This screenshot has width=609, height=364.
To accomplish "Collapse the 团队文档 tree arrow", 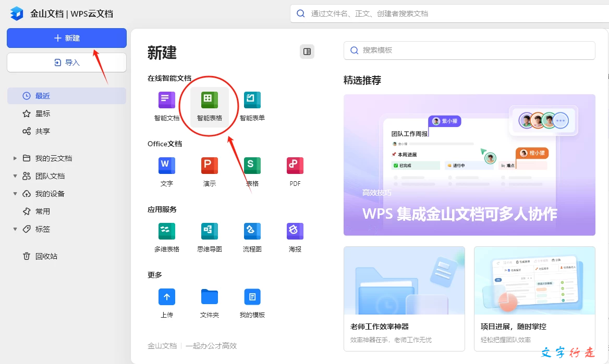I will pos(15,176).
